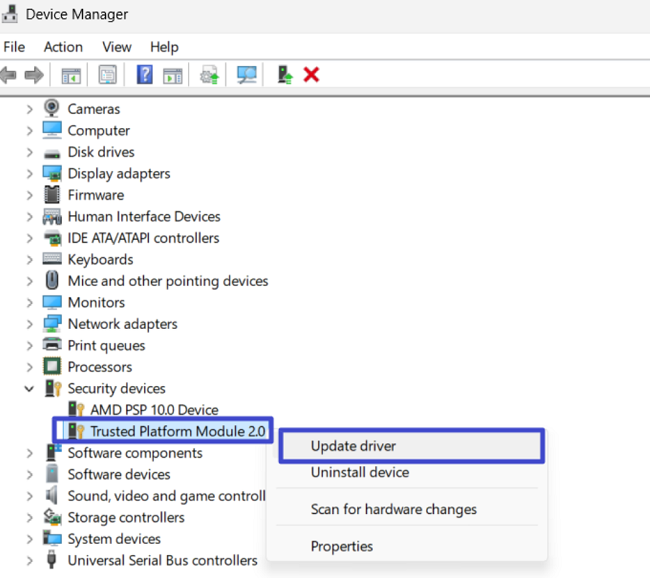Viewport: 650px width, 578px height.
Task: Click the Disk drives icon
Action: click(x=52, y=153)
